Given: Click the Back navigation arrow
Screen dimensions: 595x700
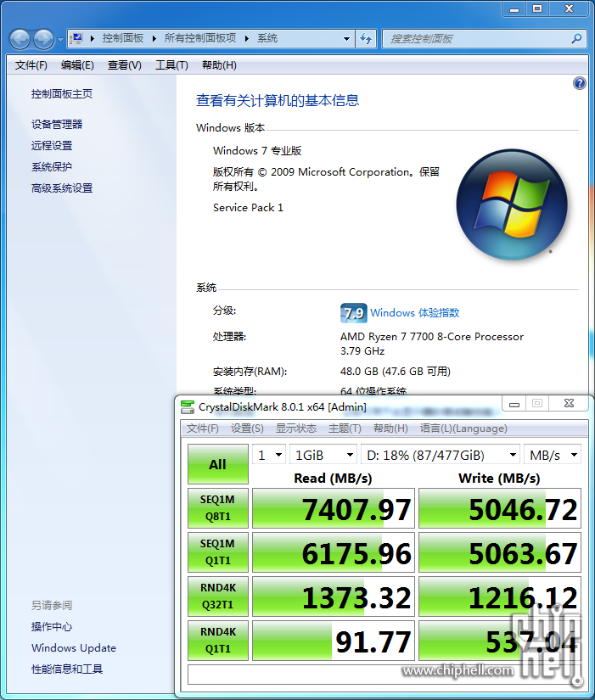Looking at the screenshot, I should point(20,39).
